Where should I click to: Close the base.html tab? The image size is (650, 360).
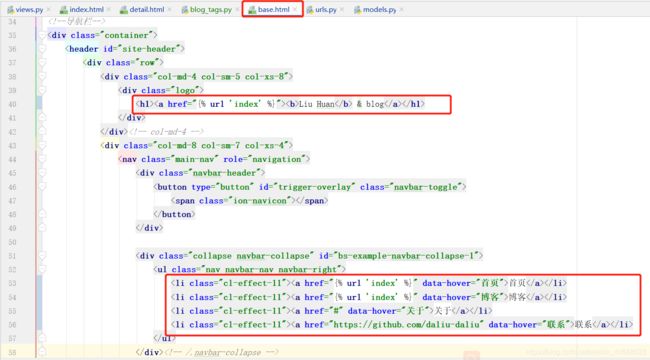click(x=295, y=10)
